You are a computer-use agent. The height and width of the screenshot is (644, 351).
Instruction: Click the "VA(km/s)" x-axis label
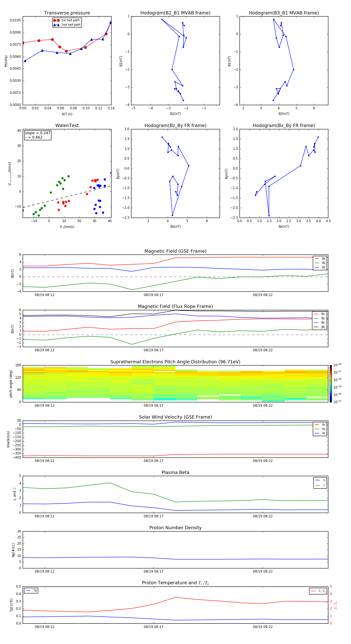click(67, 227)
